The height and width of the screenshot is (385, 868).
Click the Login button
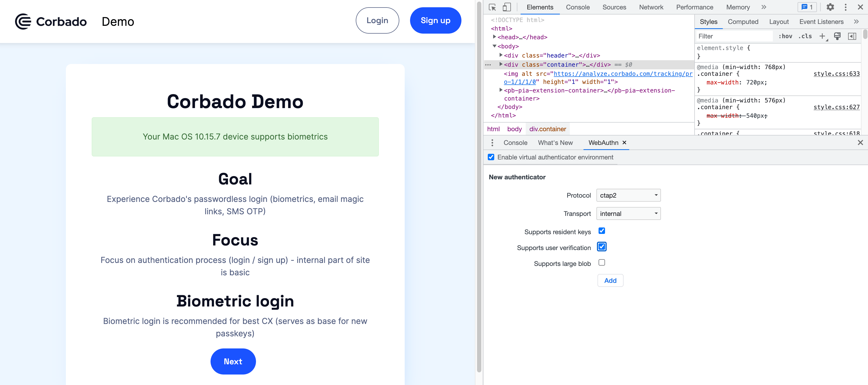point(377,20)
